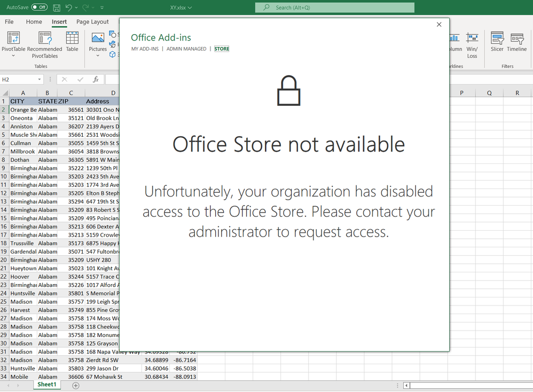Insert a PivotTable

click(x=13, y=43)
